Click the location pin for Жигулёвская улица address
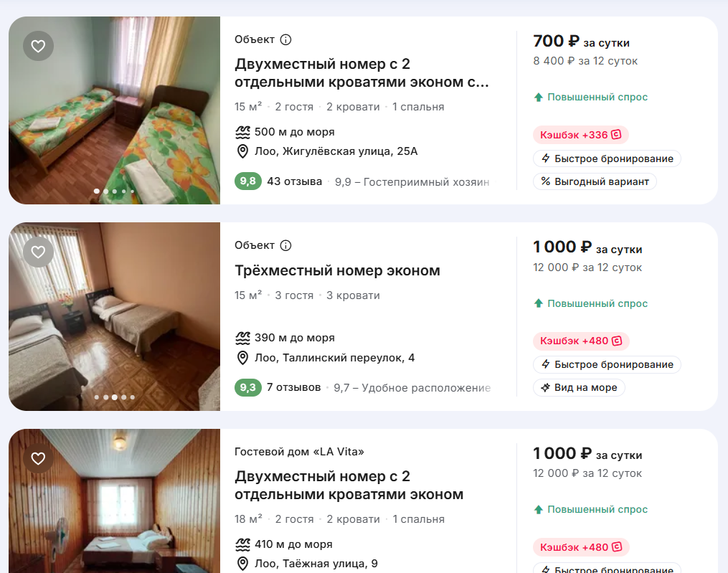This screenshot has width=728, height=573. click(x=242, y=151)
